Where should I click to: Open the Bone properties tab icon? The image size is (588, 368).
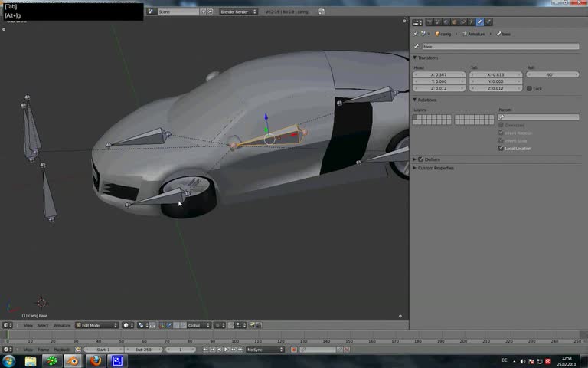coord(480,22)
